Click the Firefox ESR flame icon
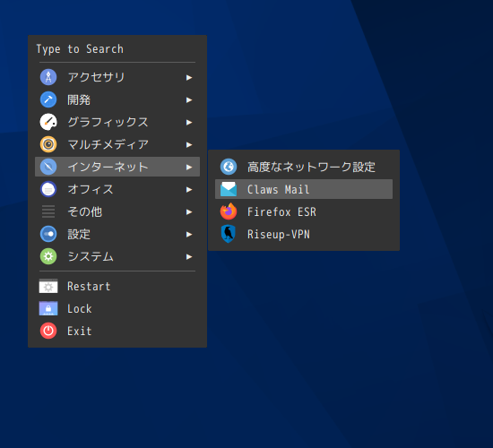Screen dimensions: 493x448 (229, 211)
